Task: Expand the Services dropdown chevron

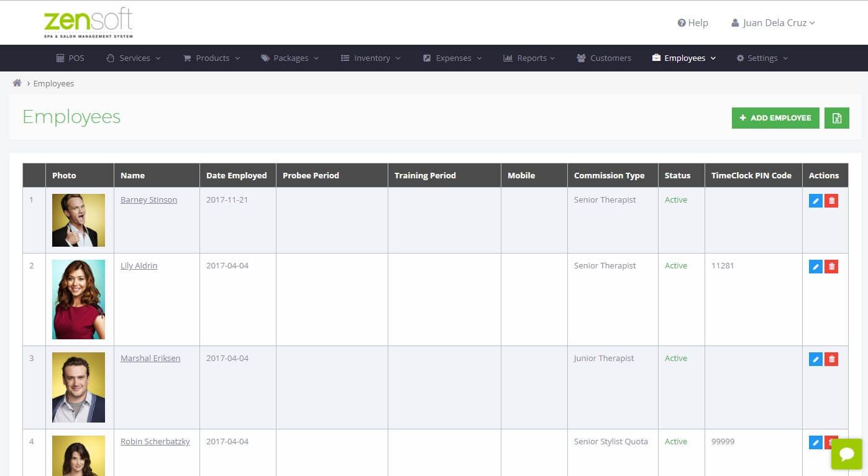Action: coord(158,58)
